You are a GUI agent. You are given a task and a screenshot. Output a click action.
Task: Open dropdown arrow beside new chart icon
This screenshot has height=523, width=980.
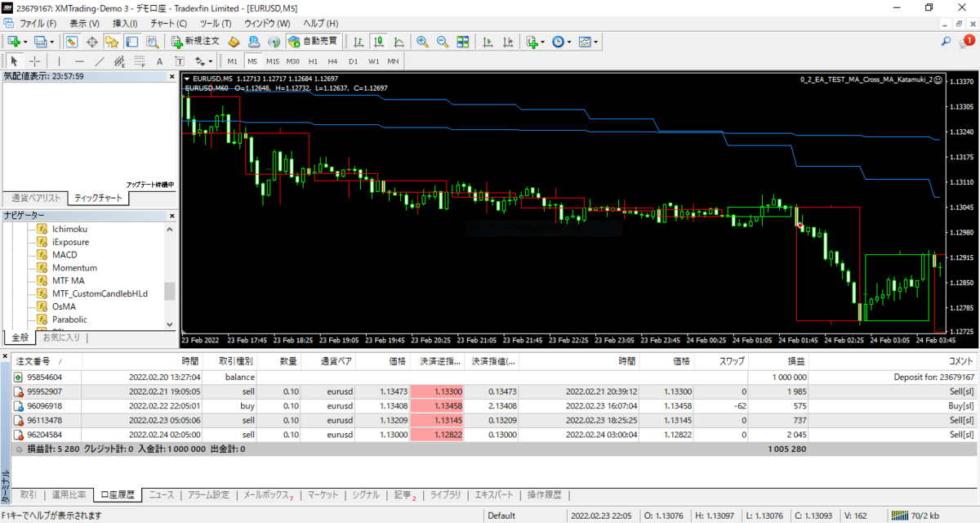(x=25, y=41)
